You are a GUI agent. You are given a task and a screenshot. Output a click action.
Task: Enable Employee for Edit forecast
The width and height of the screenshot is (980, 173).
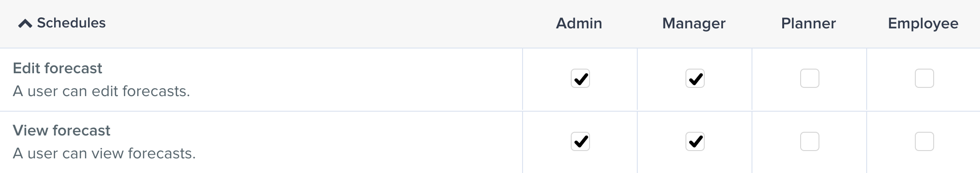point(924,78)
